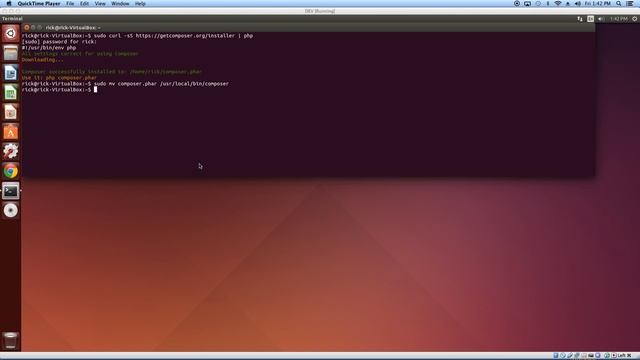The width and height of the screenshot is (640, 360).
Task: Open Ubuntu Software Center in launcher
Action: point(11,132)
